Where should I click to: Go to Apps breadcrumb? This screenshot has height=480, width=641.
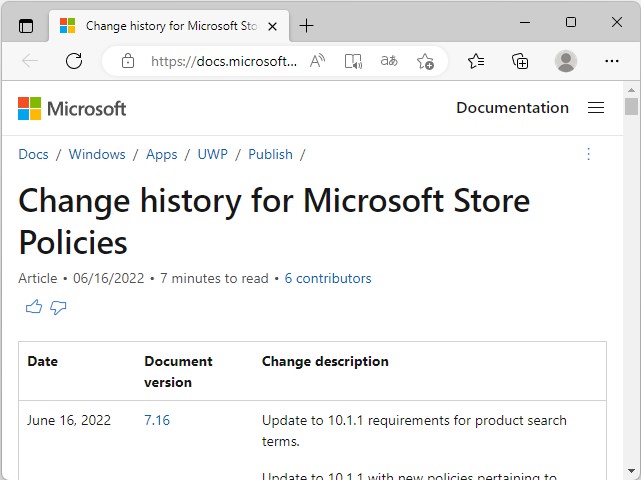pyautogui.click(x=161, y=155)
